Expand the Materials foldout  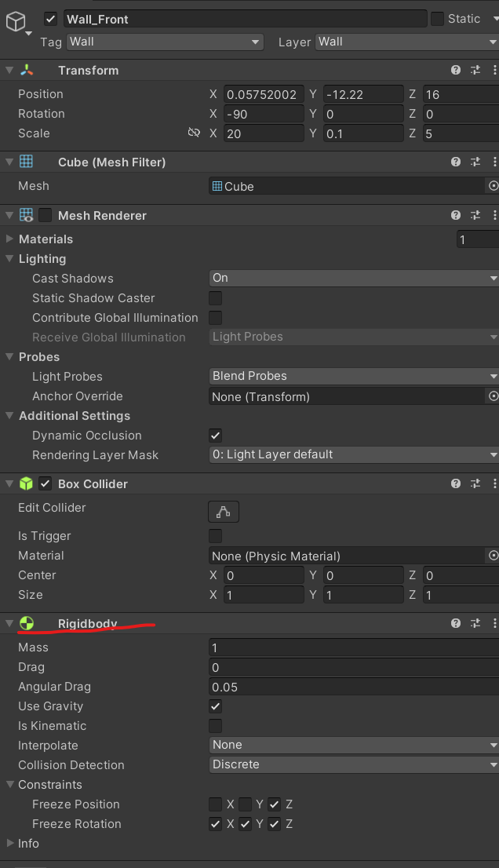pos(10,239)
